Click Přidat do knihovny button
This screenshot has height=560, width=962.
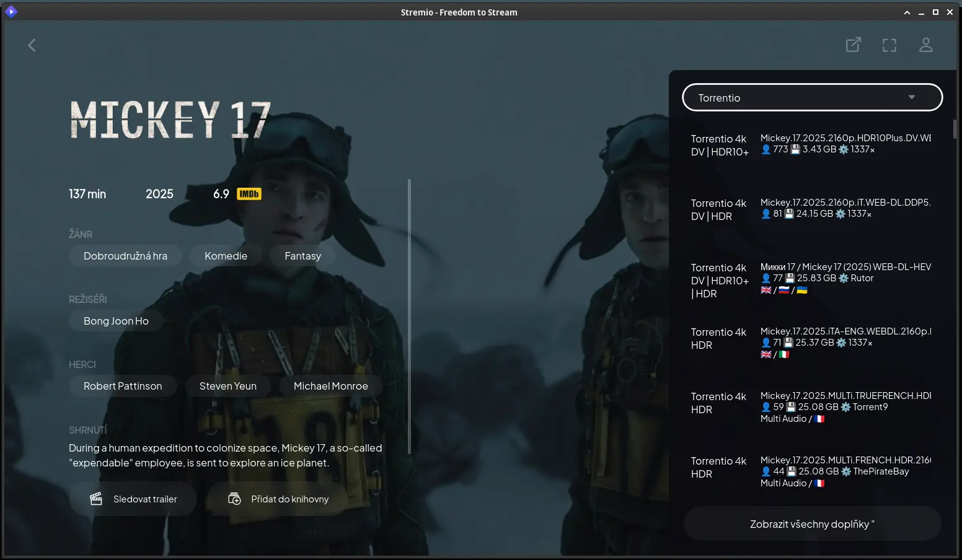pyautogui.click(x=278, y=499)
